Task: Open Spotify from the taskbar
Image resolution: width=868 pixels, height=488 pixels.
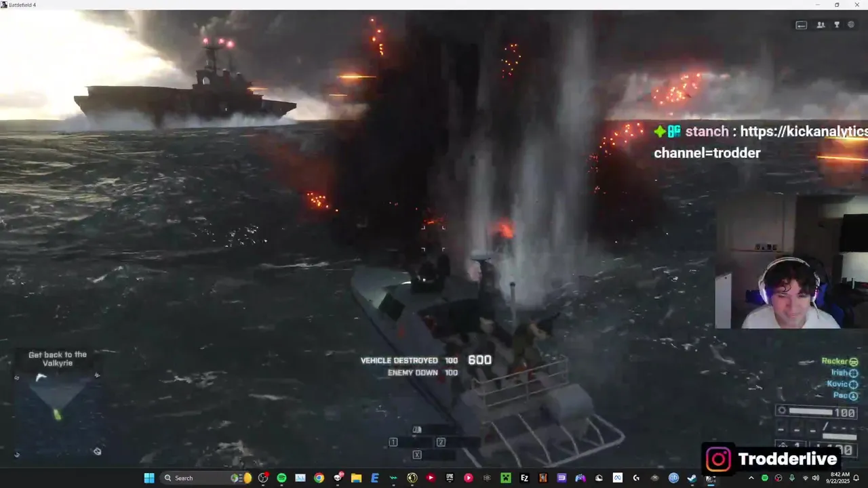Action: click(x=281, y=478)
